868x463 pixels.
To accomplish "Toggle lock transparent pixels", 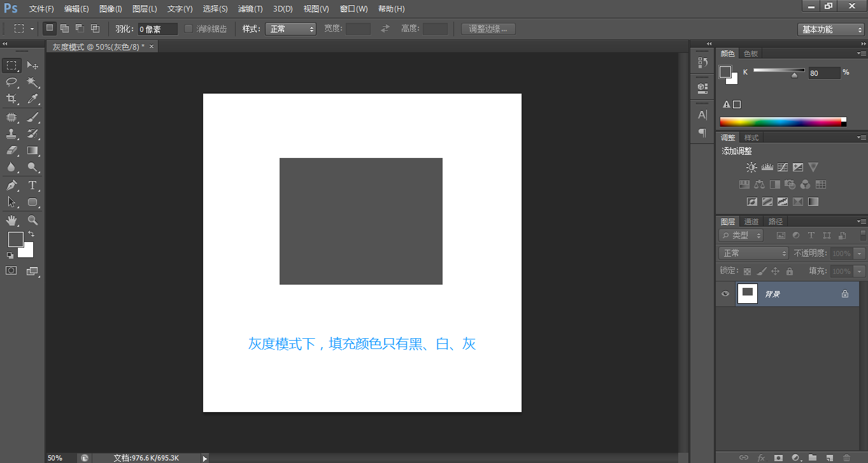I will point(747,271).
